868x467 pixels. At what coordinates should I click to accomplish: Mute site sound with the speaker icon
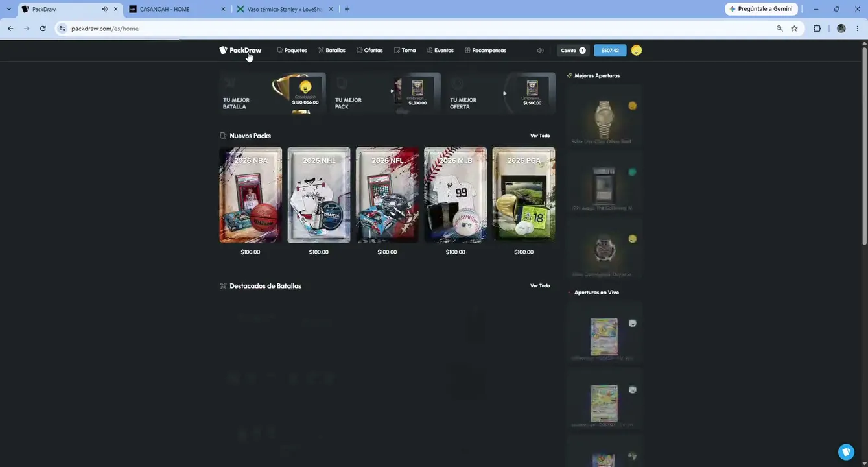(541, 50)
